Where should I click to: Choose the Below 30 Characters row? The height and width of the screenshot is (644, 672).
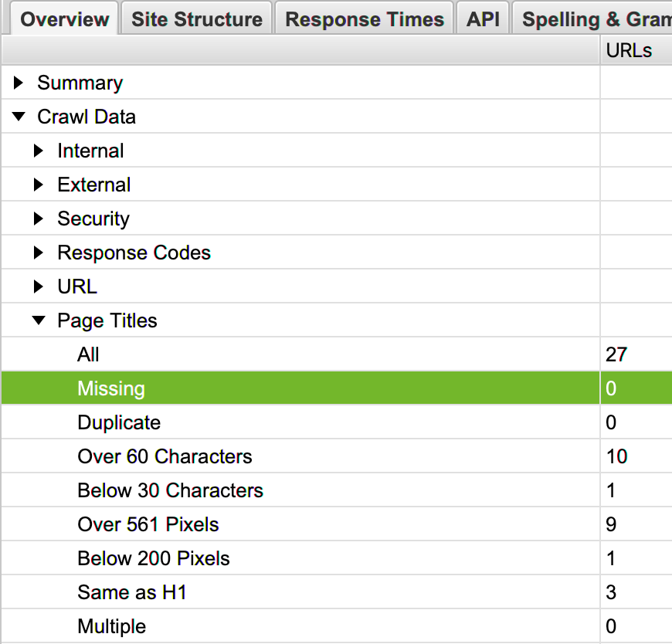click(170, 490)
